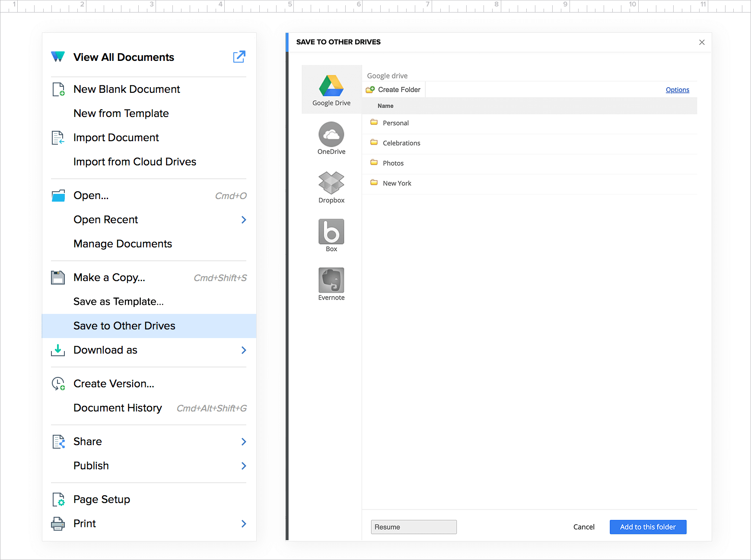Switch to OneDrive storage
Image resolution: width=751 pixels, height=560 pixels.
click(331, 135)
